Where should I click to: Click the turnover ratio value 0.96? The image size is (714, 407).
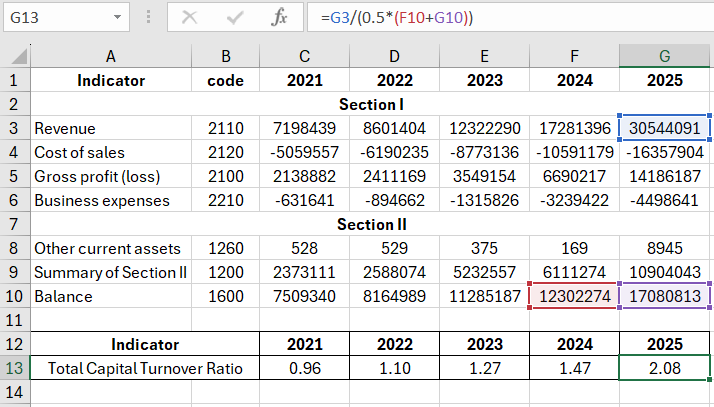[304, 368]
